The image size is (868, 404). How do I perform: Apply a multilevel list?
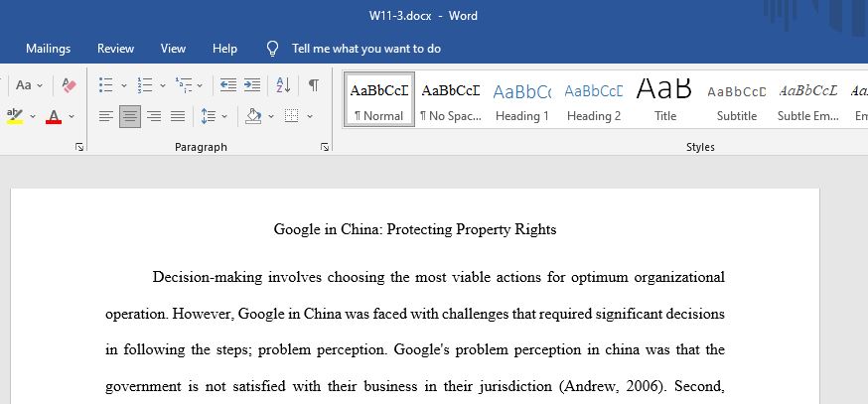(183, 85)
